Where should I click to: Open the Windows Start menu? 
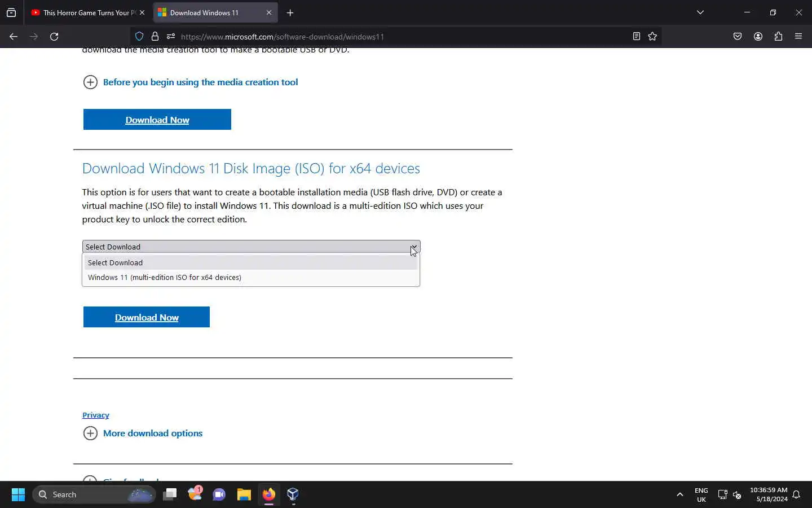point(18,494)
